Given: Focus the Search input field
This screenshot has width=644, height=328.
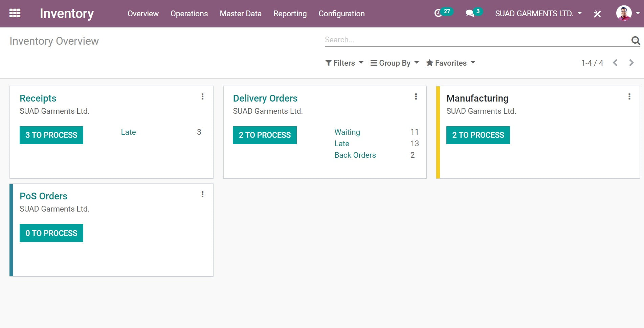Looking at the screenshot, I should point(477,40).
